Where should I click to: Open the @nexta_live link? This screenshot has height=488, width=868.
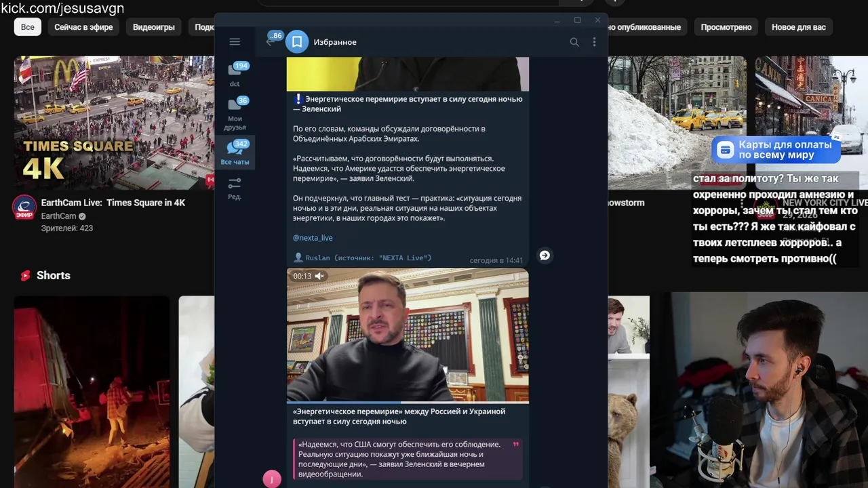click(x=313, y=238)
